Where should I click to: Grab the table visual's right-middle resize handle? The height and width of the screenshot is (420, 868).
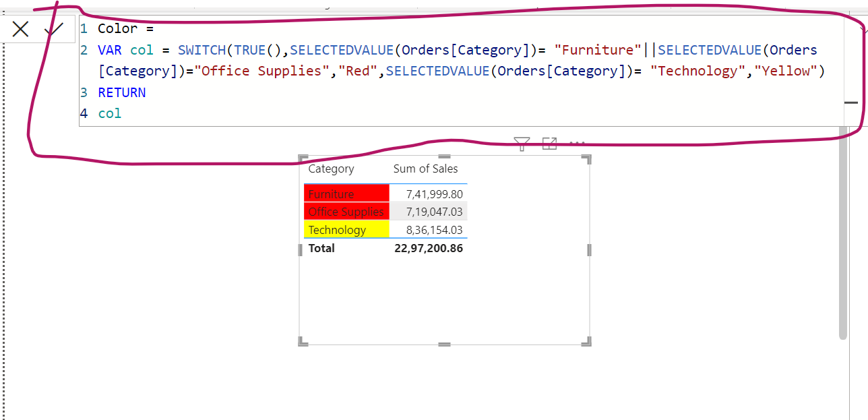click(590, 250)
